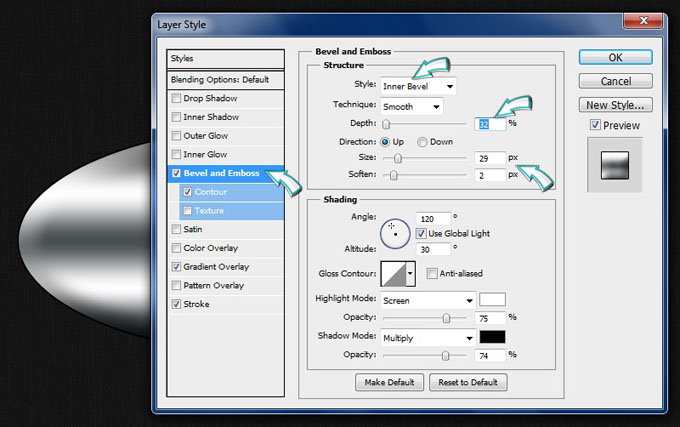Click the Soften value field showing 2
This screenshot has width=680, height=427.
pyautogui.click(x=490, y=175)
